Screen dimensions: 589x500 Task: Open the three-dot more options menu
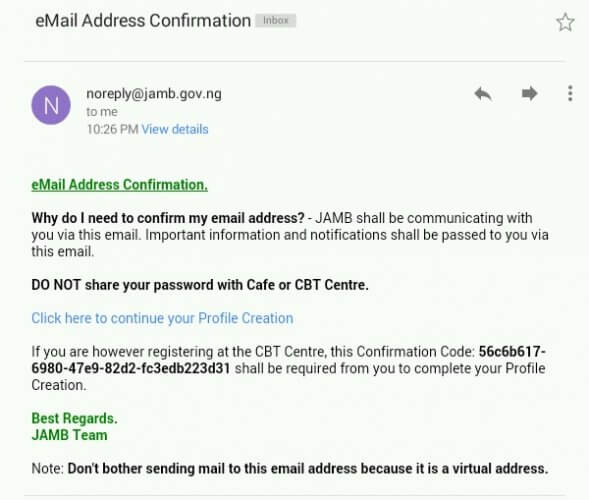(x=570, y=93)
